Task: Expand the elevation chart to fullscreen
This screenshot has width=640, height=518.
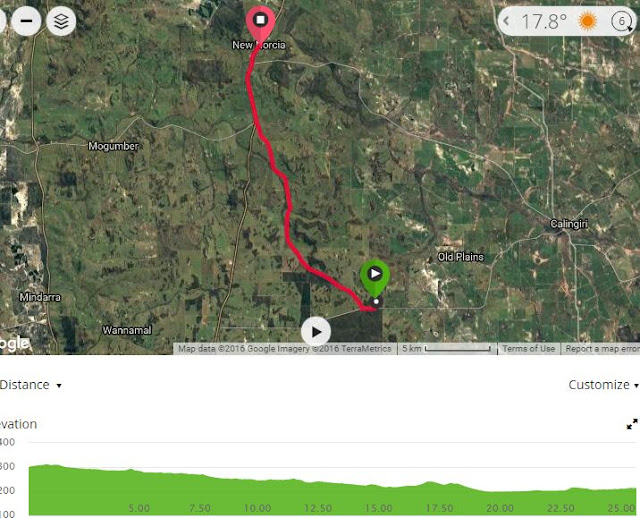Action: (632, 424)
